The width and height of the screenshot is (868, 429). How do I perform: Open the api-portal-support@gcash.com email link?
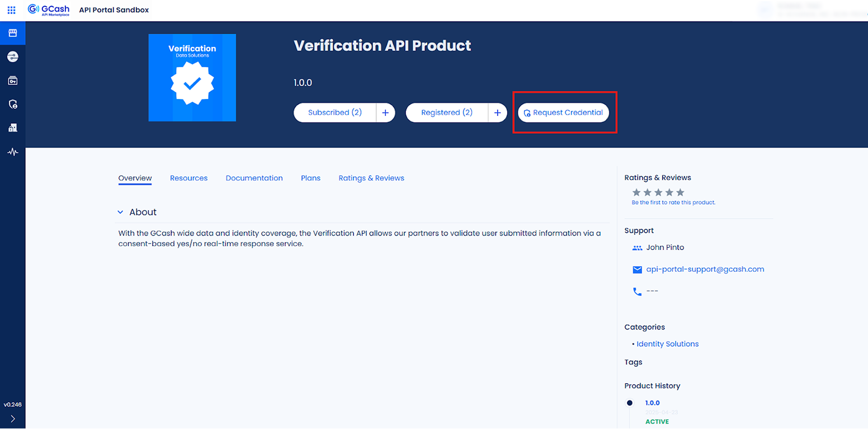[705, 269]
